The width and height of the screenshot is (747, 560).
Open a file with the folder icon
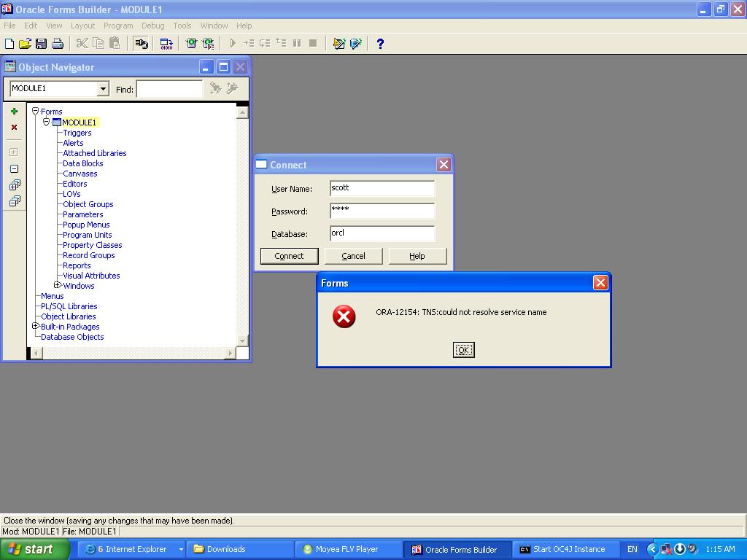tap(26, 44)
